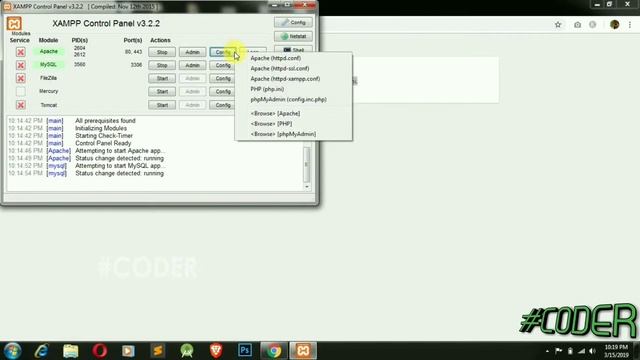Toggle Apache service checkbox
Screen dimensions: 640x360
pos(20,52)
